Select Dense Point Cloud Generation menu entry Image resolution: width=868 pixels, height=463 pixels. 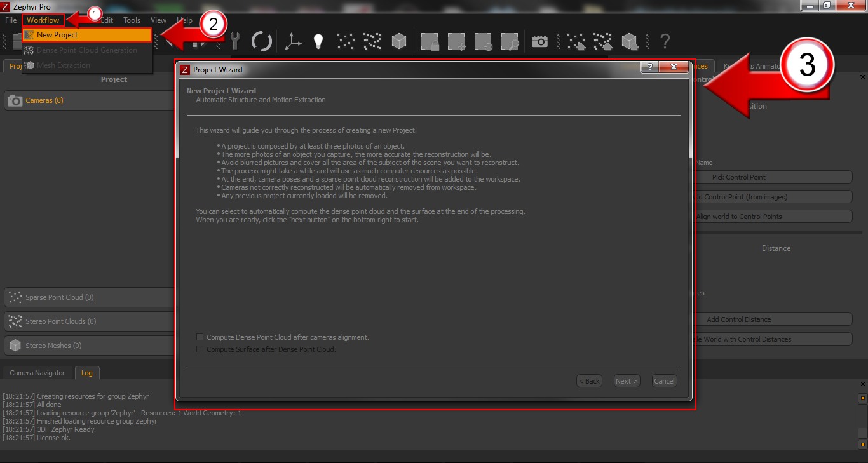pyautogui.click(x=87, y=50)
